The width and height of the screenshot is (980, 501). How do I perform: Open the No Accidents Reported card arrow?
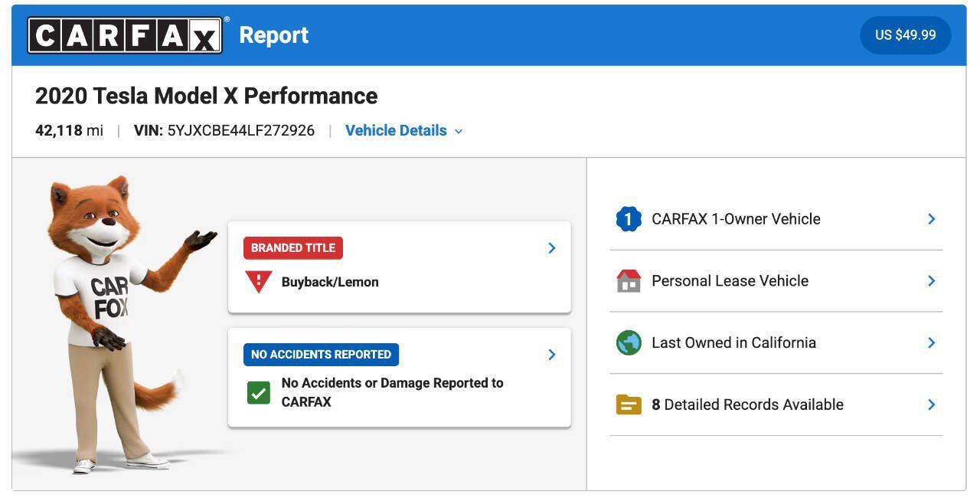[551, 355]
